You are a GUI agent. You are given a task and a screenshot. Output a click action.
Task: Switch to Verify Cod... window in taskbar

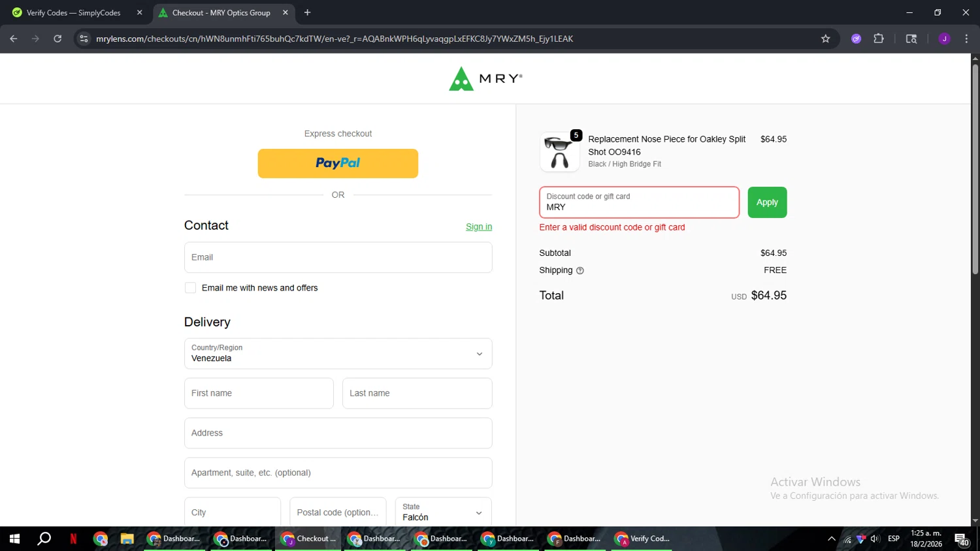tap(642, 539)
